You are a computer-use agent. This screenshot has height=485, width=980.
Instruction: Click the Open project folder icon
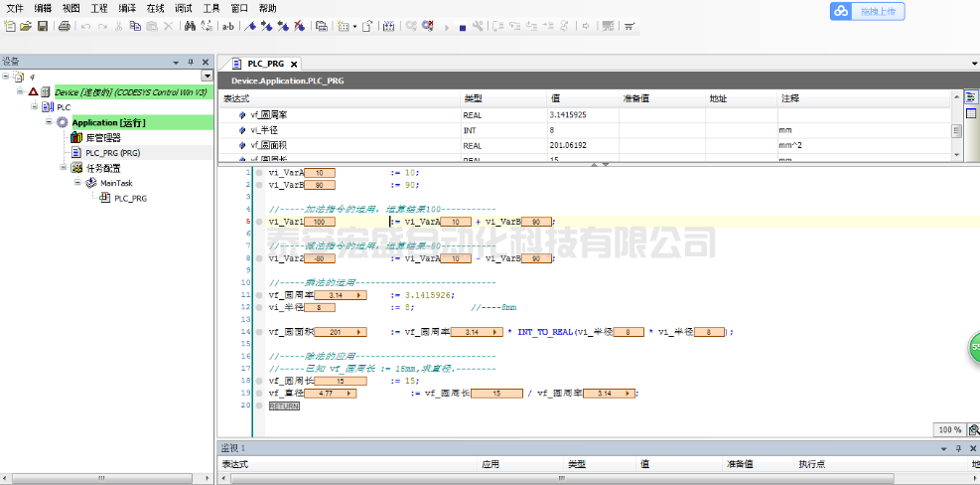[x=26, y=26]
